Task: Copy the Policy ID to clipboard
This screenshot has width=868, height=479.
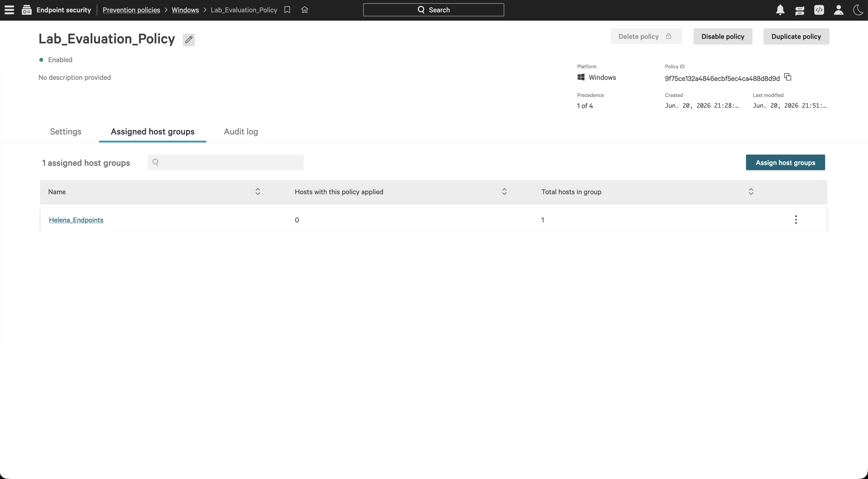Action: click(x=788, y=77)
